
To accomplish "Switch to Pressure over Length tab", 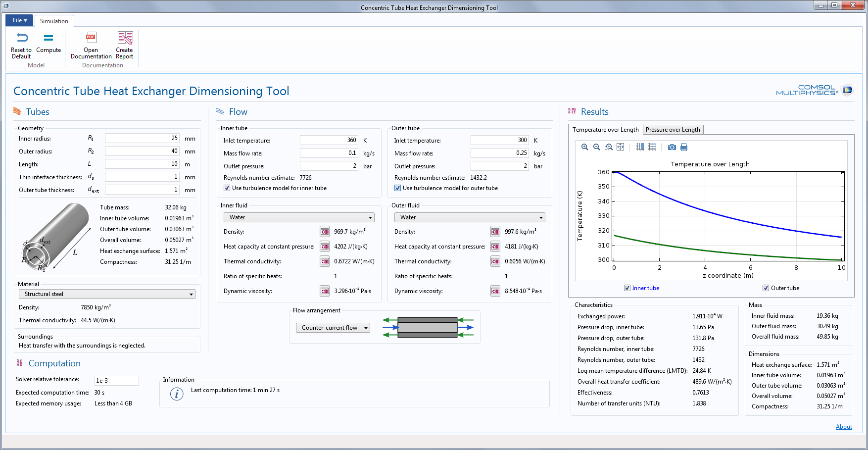I will [673, 130].
